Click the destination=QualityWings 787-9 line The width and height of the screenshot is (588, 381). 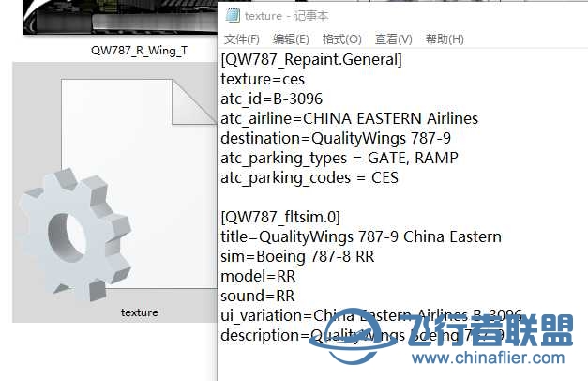click(336, 139)
